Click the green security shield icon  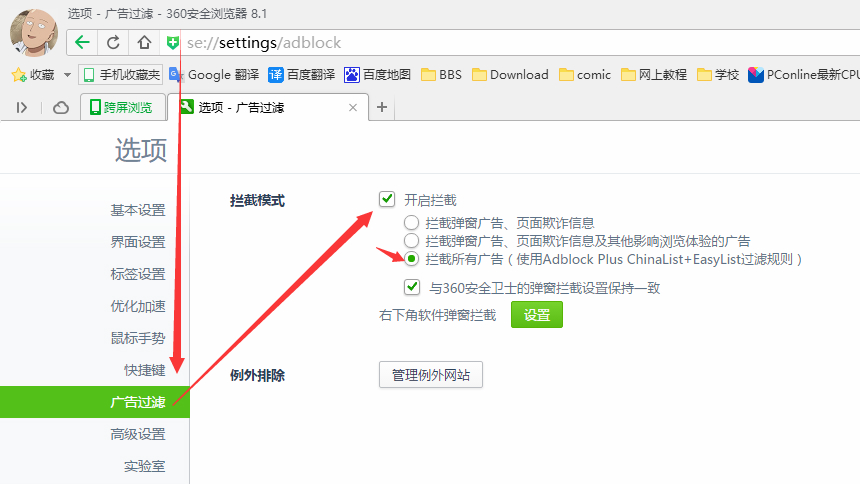[x=173, y=43]
